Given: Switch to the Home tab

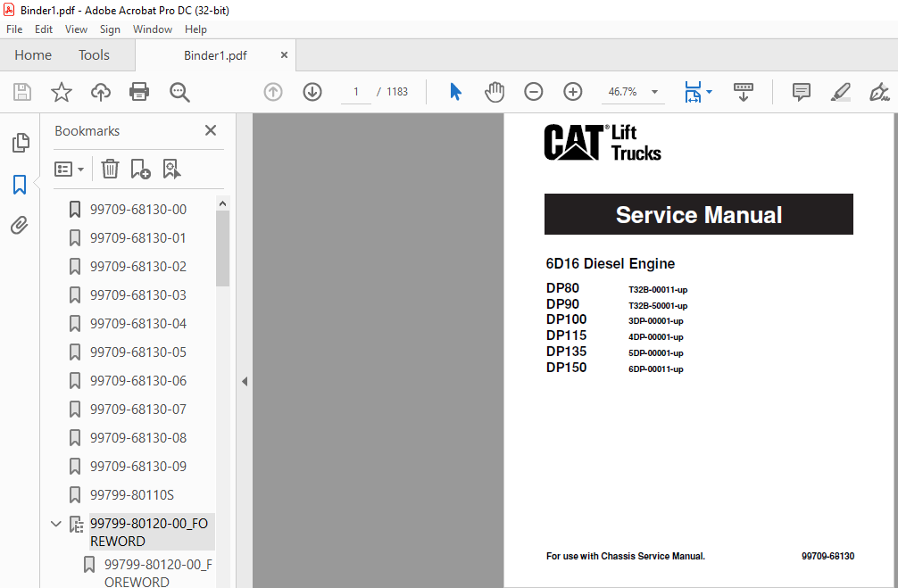Looking at the screenshot, I should [33, 55].
